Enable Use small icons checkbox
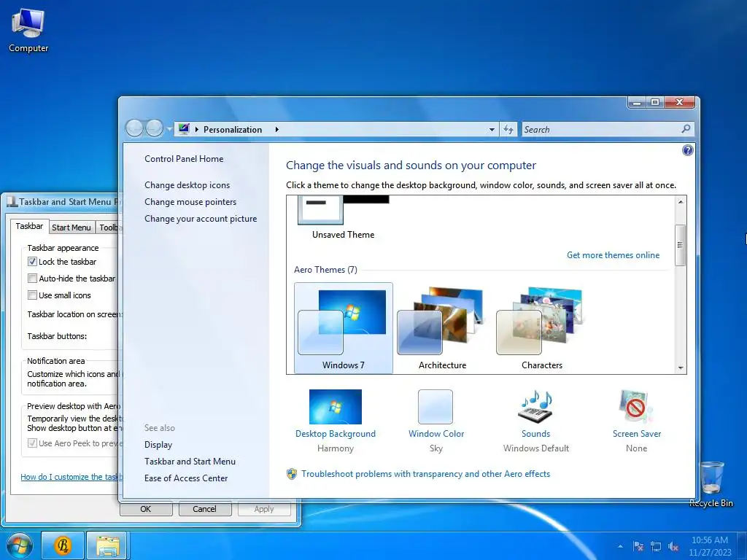Image resolution: width=747 pixels, height=560 pixels. (x=32, y=295)
